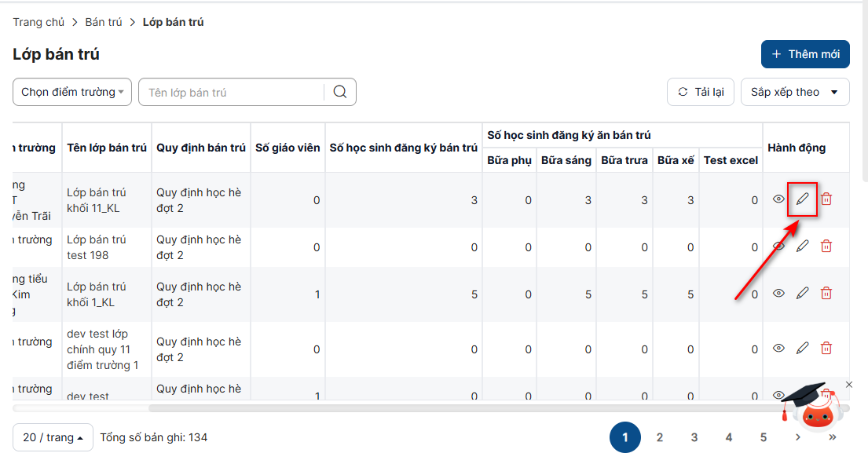Screen dimensions: 868x453
Task: Change the 20 / trang page size
Action: [53, 437]
